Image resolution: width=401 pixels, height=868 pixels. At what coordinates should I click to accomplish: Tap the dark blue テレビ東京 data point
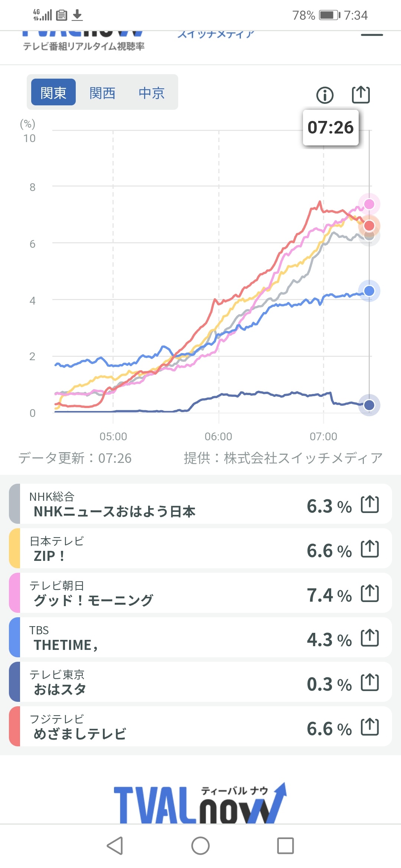(369, 405)
